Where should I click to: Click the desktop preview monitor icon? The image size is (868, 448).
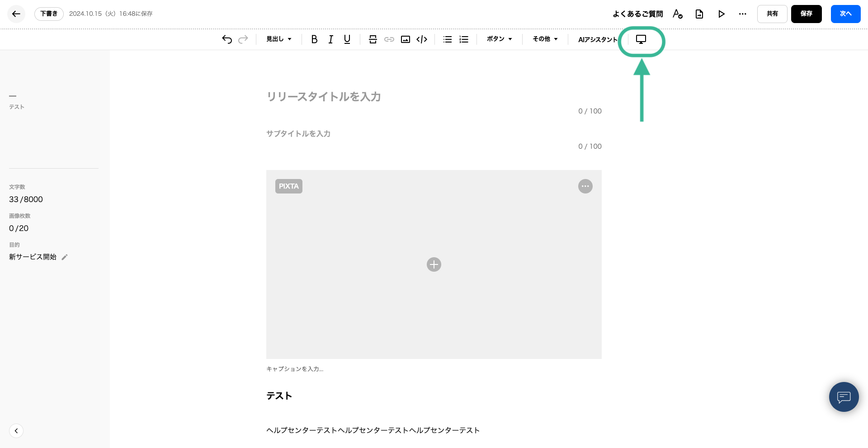coord(641,39)
